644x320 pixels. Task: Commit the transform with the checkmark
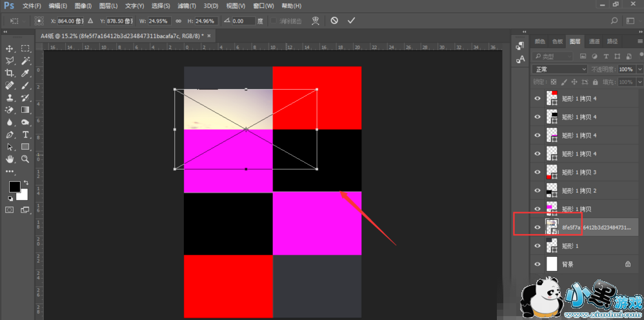(351, 21)
